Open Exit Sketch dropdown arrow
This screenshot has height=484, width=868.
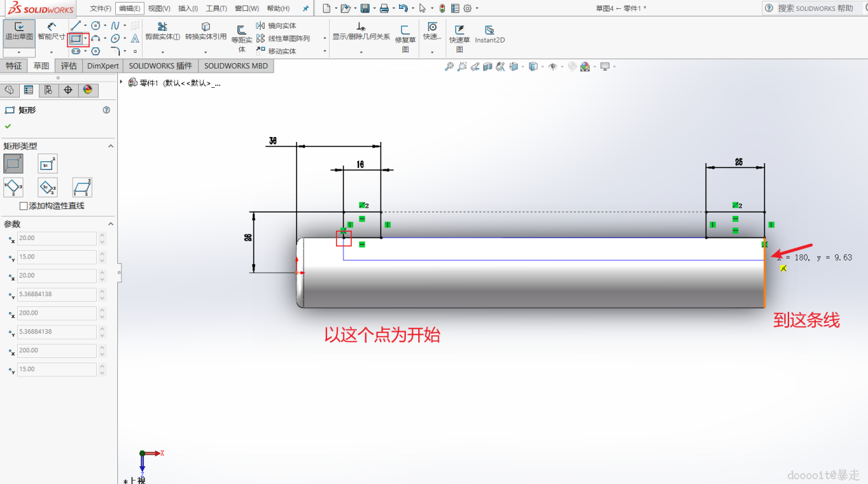19,52
